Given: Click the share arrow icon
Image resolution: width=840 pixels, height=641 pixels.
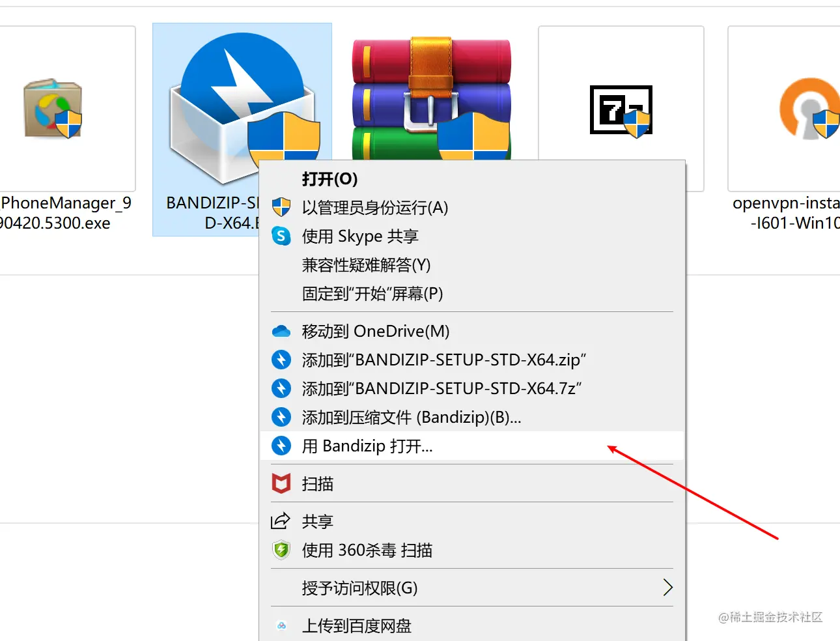Looking at the screenshot, I should pos(281,522).
